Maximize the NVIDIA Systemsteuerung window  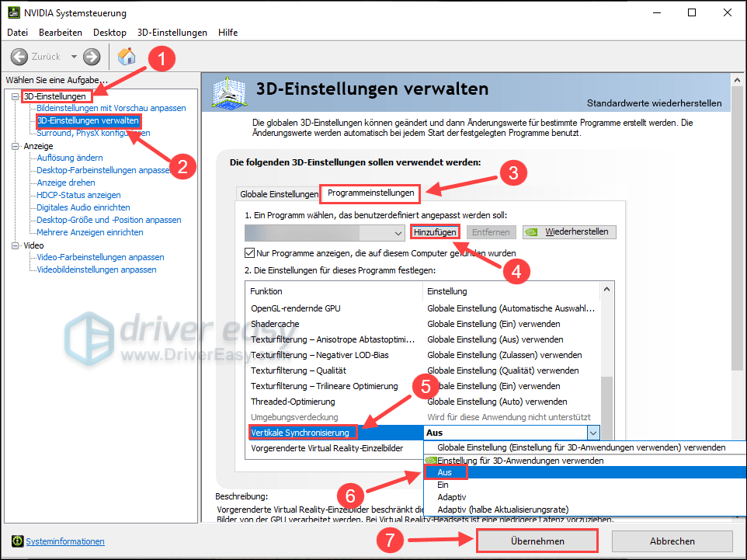[692, 12]
